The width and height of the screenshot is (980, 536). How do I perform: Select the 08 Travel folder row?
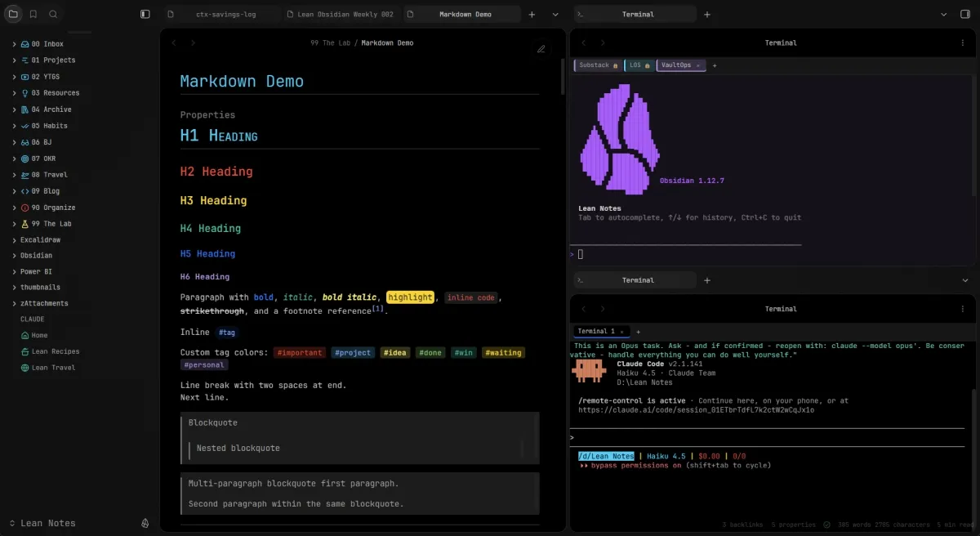[x=79, y=174]
